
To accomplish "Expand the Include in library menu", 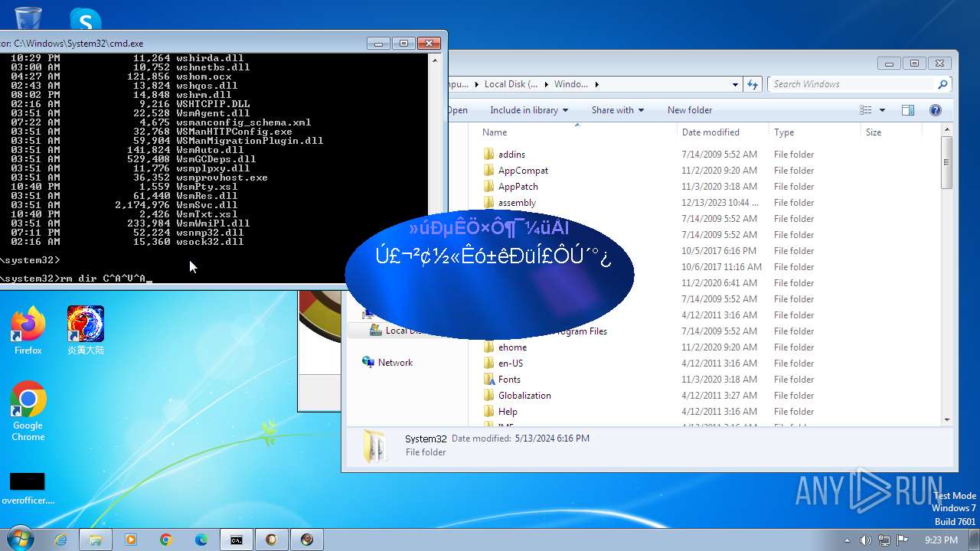I will (x=529, y=110).
